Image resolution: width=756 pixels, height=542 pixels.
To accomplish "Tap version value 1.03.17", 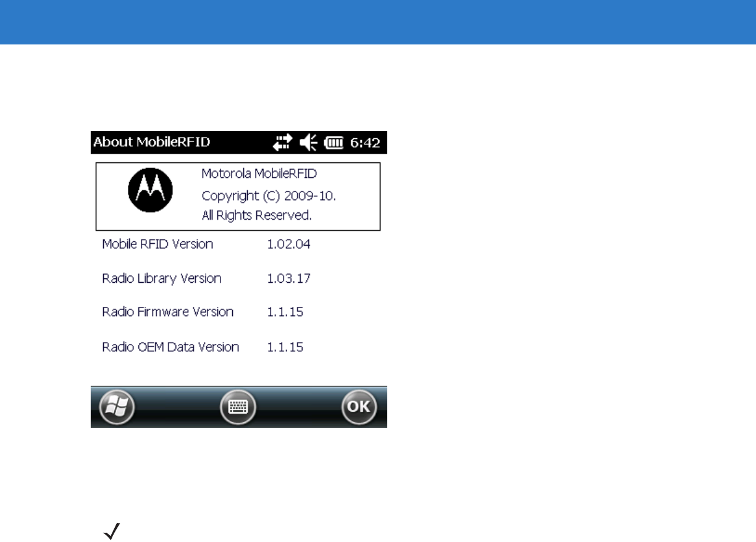I will (288, 278).
